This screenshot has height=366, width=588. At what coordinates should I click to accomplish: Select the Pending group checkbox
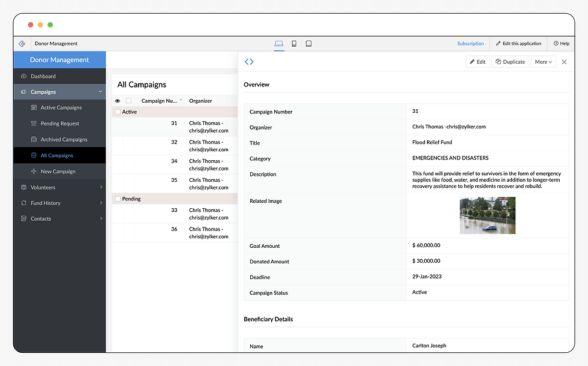pyautogui.click(x=118, y=199)
